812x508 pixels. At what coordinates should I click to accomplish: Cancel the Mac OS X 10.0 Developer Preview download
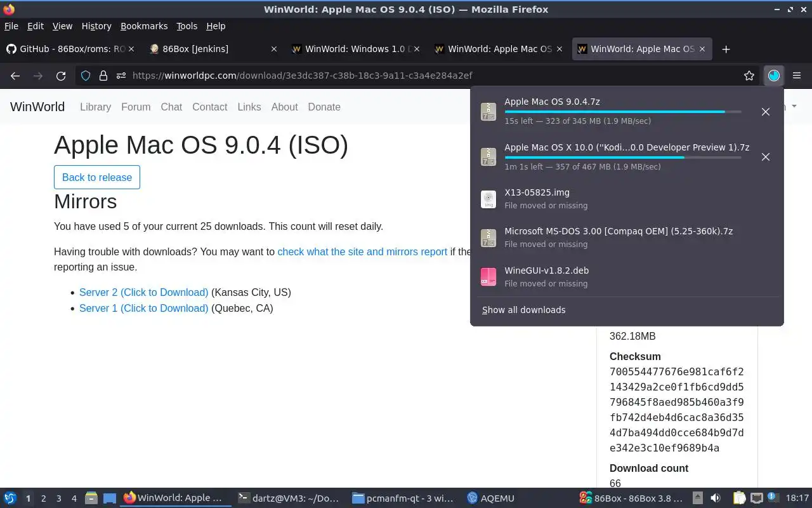766,157
